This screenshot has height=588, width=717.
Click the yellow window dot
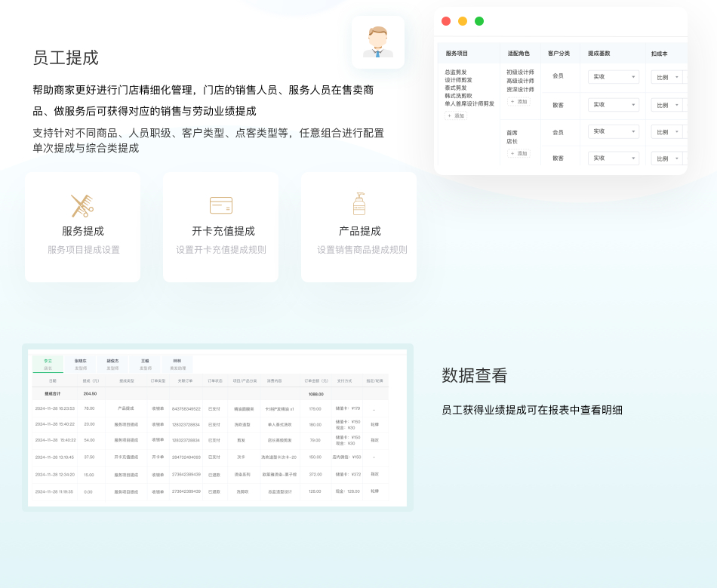pos(463,21)
